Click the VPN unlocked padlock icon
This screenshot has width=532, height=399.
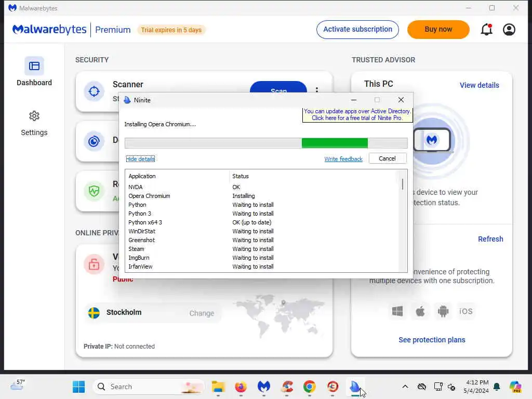(94, 264)
